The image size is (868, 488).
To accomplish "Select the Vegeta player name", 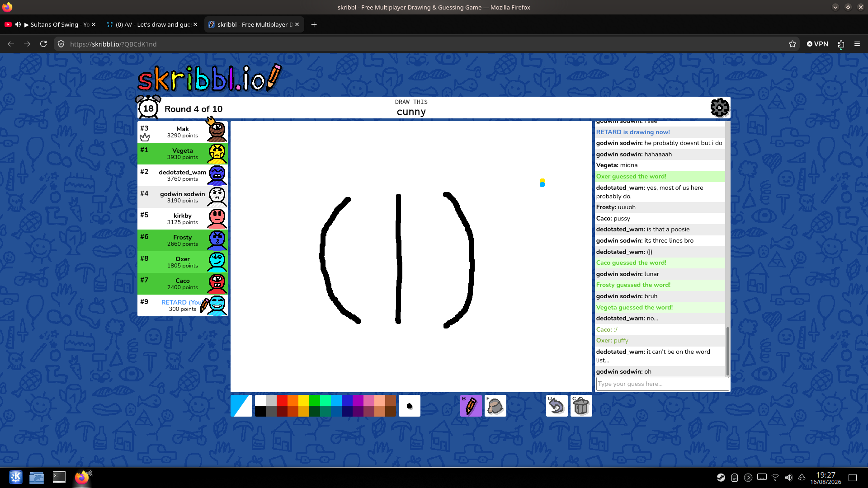I will 183,150.
